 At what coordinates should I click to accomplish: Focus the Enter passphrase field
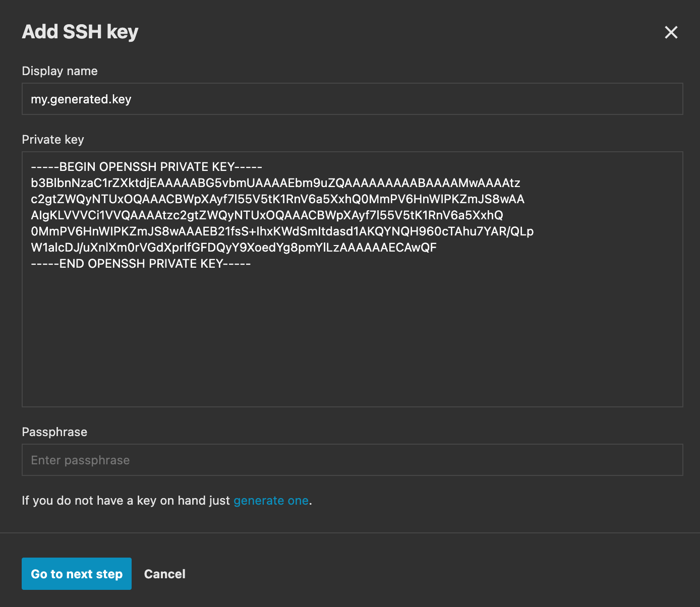pyautogui.click(x=352, y=460)
